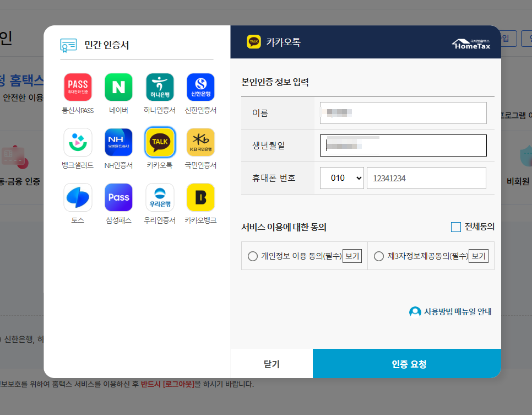The height and width of the screenshot is (415, 532).
Task: Select 개인정보 이용 동의(필수) radio
Action: (252, 256)
